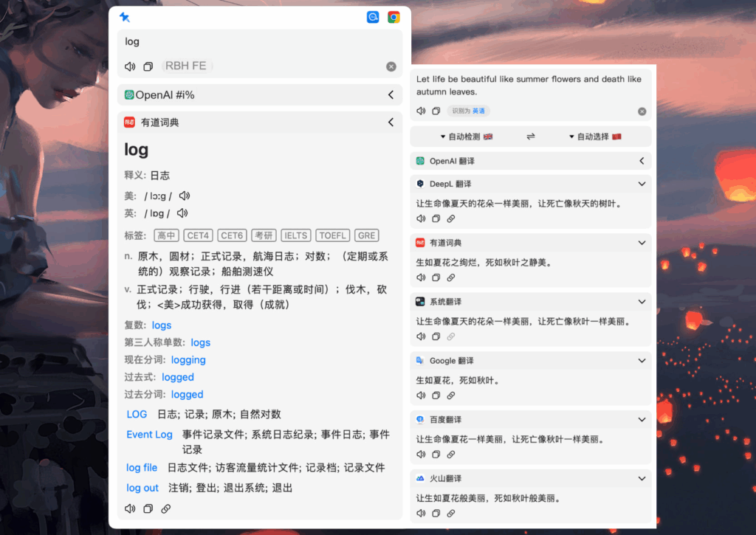Expand the OpenAI 翻译 section

641,160
